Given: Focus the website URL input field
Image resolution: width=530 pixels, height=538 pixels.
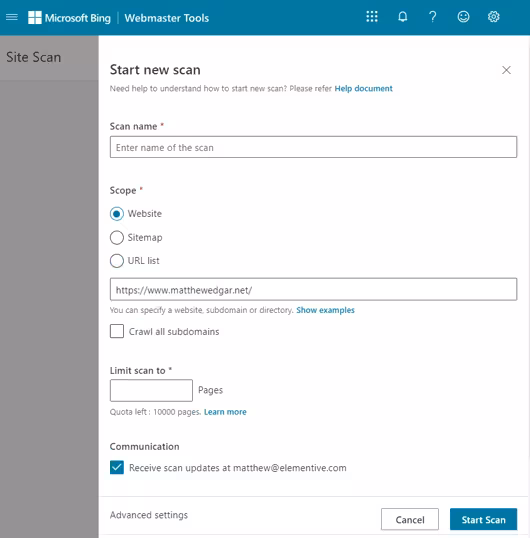Looking at the screenshot, I should coord(313,290).
